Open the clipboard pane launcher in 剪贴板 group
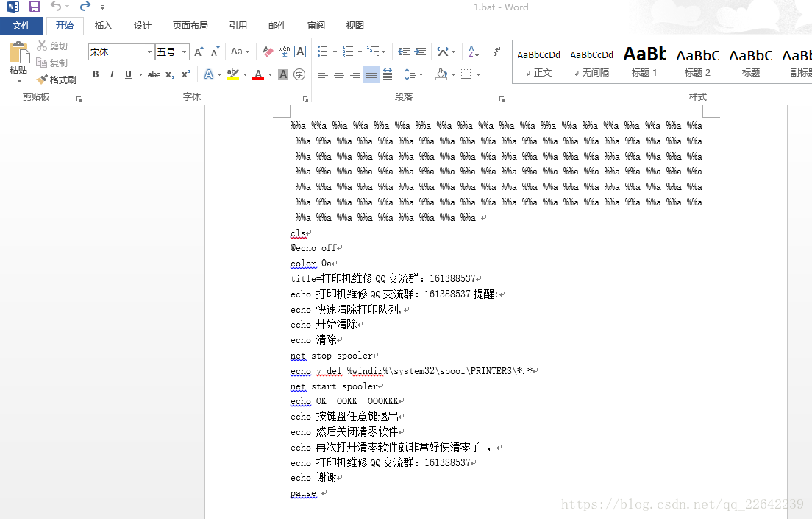This screenshot has height=519, width=812. [79, 99]
